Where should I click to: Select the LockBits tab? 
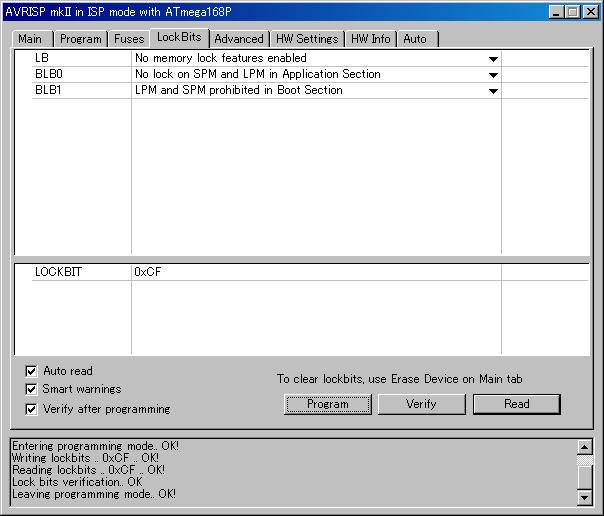(179, 37)
